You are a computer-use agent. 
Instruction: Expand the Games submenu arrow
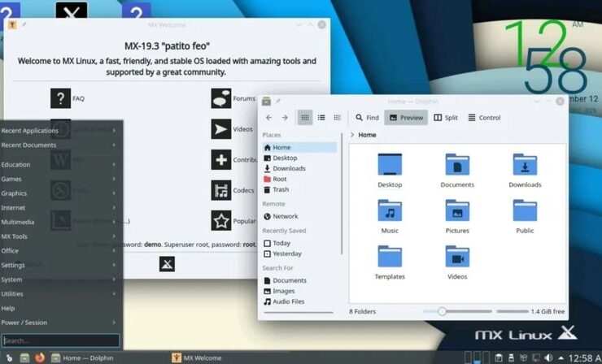click(114, 179)
